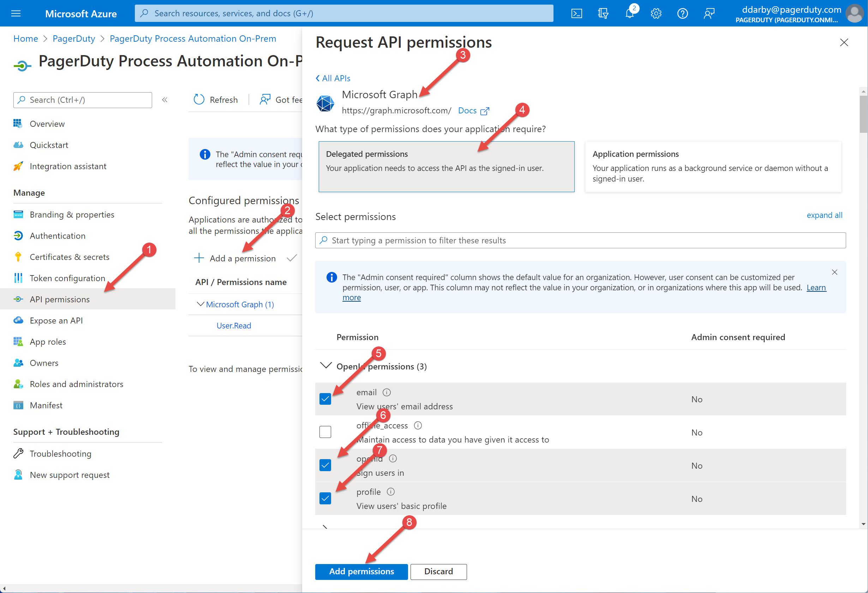
Task: Uncheck the profile permission checkbox
Action: [325, 498]
